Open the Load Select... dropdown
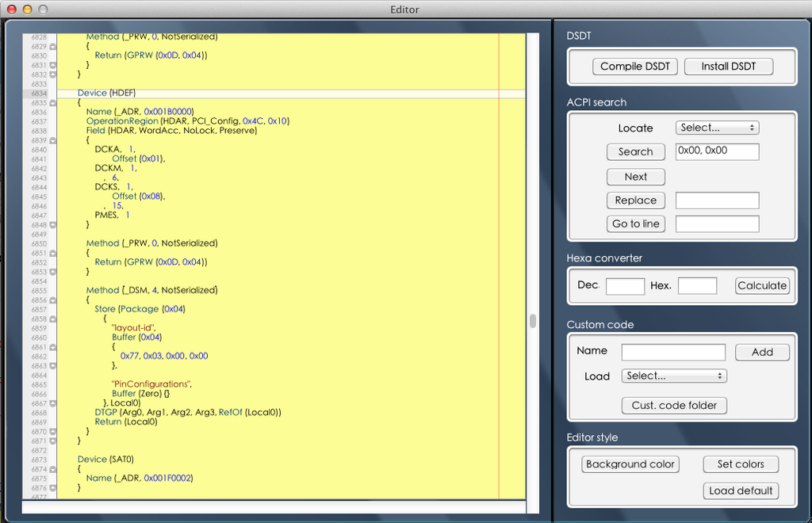Viewport: 812px width, 523px height. [x=674, y=376]
